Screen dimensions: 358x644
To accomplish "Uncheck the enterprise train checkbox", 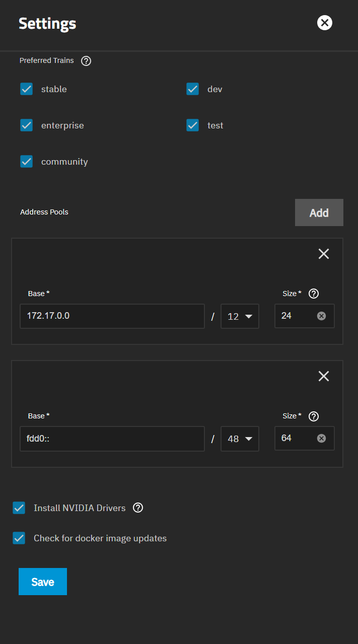I will pos(27,125).
